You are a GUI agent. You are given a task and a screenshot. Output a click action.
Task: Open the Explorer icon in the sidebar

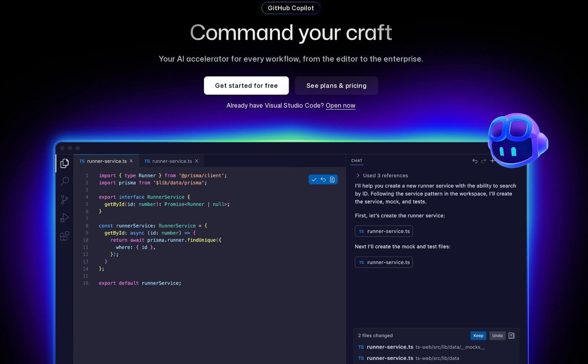(x=64, y=163)
